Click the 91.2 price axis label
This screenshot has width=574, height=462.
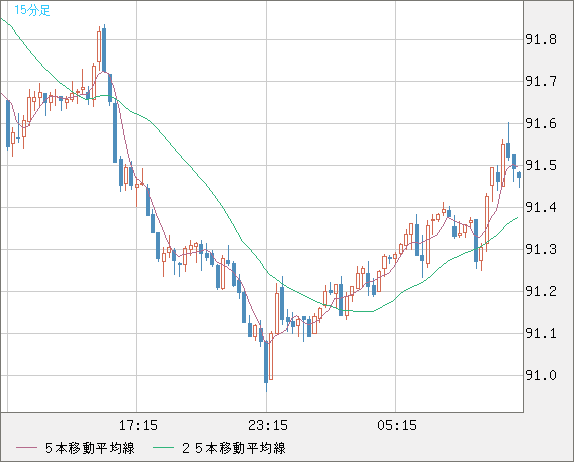pos(541,291)
